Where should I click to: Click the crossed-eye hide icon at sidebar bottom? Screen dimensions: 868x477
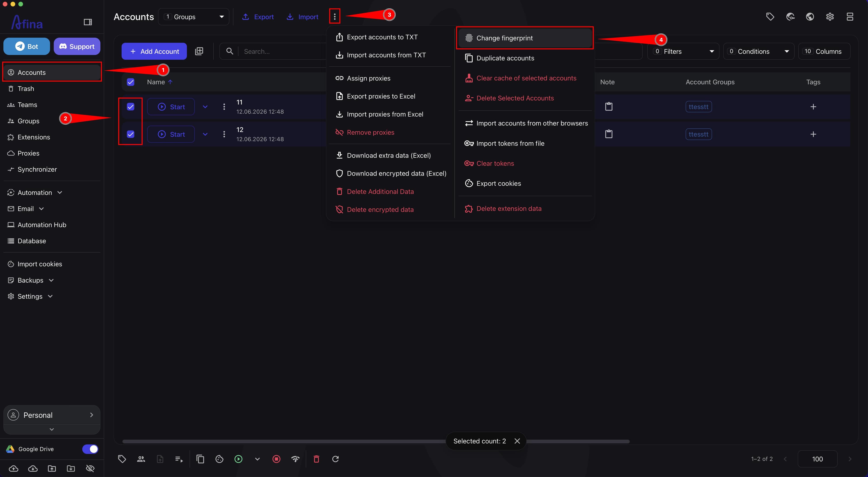[x=90, y=468]
